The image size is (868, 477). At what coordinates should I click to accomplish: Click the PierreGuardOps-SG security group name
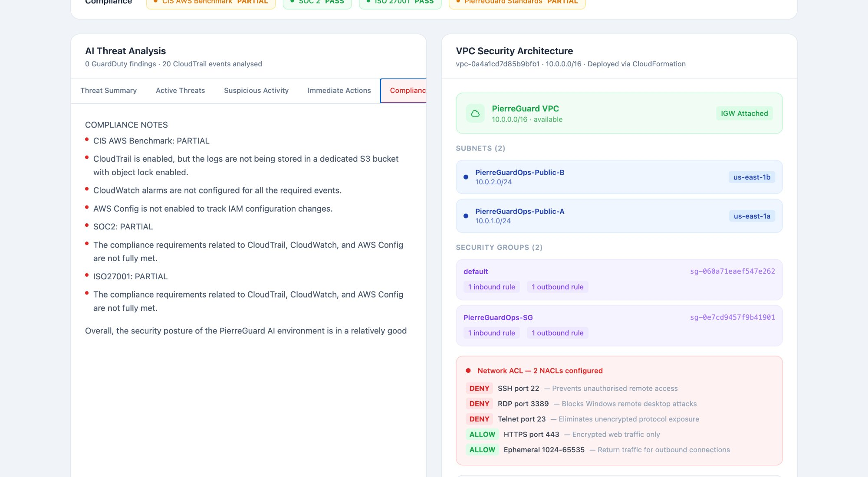(x=498, y=317)
